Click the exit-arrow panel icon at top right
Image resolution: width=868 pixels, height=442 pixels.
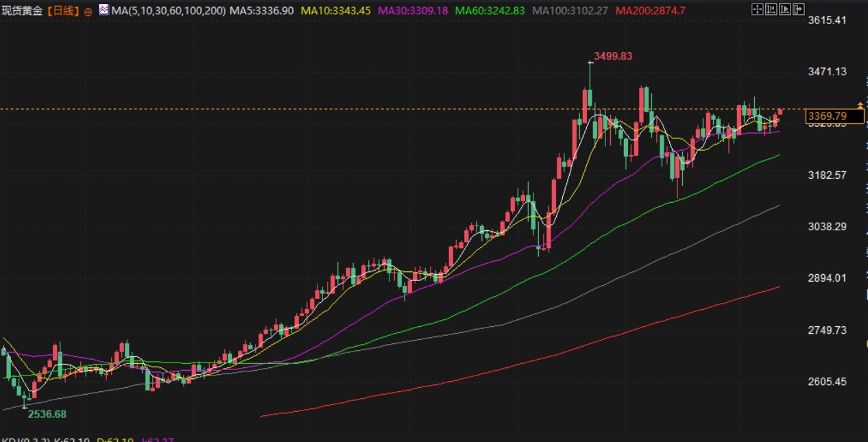click(x=799, y=10)
